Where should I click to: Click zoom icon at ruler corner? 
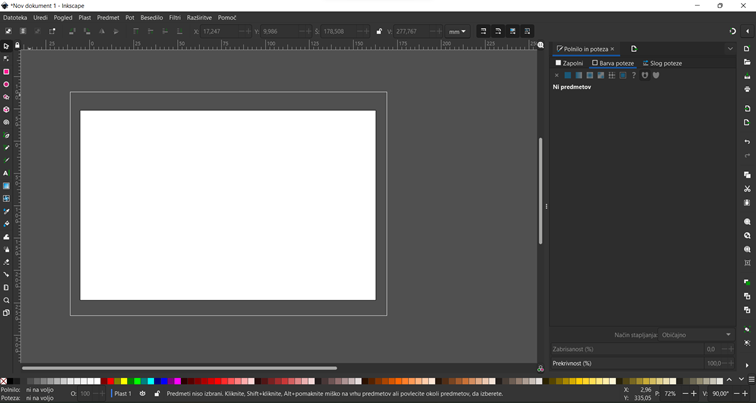point(541,45)
